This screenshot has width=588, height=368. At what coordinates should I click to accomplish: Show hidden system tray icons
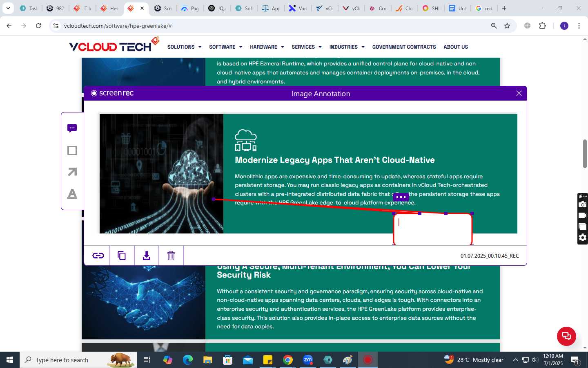point(515,360)
